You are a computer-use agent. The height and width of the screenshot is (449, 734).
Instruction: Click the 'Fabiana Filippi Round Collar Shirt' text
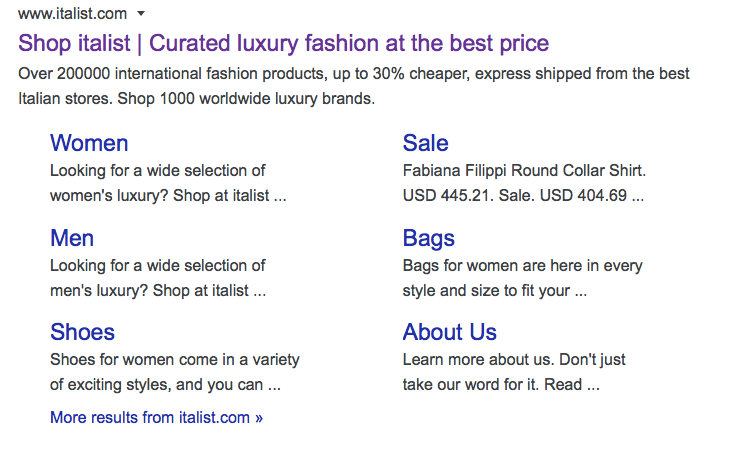[524, 170]
